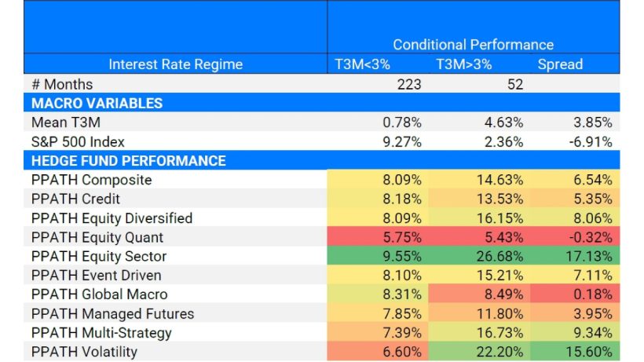Image resolution: width=644 pixels, height=362 pixels.
Task: Click the PPATH Global Macro row label
Action: [100, 294]
